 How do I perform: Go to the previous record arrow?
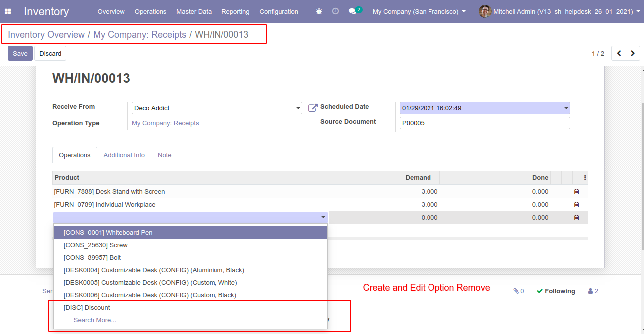point(619,53)
